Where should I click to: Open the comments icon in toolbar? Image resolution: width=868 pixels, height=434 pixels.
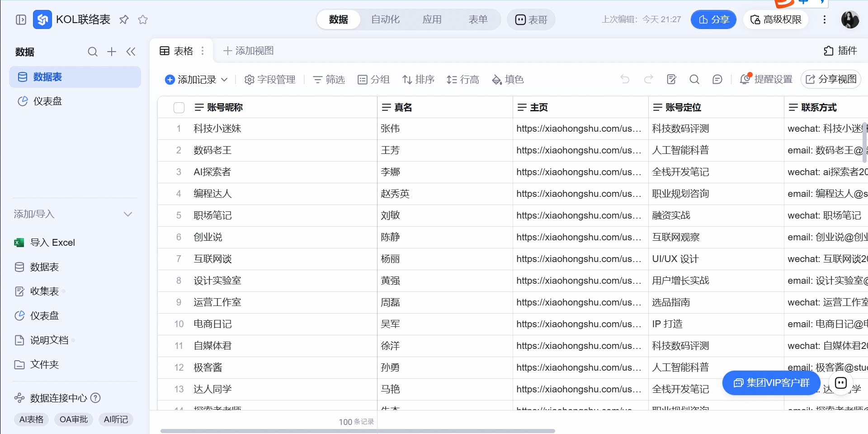tap(717, 80)
